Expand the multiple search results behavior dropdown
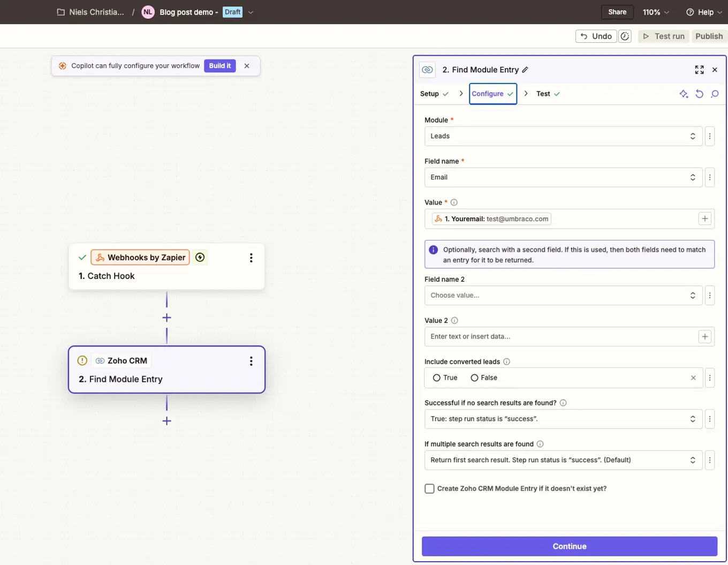Image resolution: width=728 pixels, height=565 pixels. pos(563,459)
